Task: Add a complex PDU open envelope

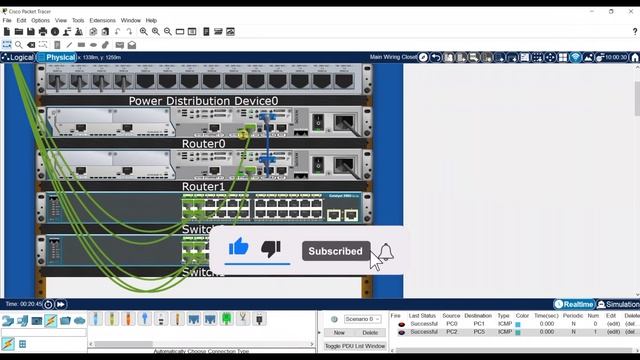Action: 132,45
